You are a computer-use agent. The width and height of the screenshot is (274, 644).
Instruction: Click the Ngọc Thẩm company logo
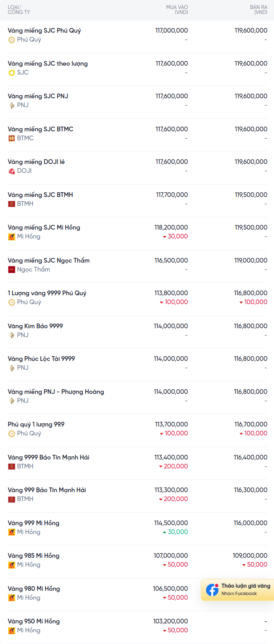click(12, 269)
